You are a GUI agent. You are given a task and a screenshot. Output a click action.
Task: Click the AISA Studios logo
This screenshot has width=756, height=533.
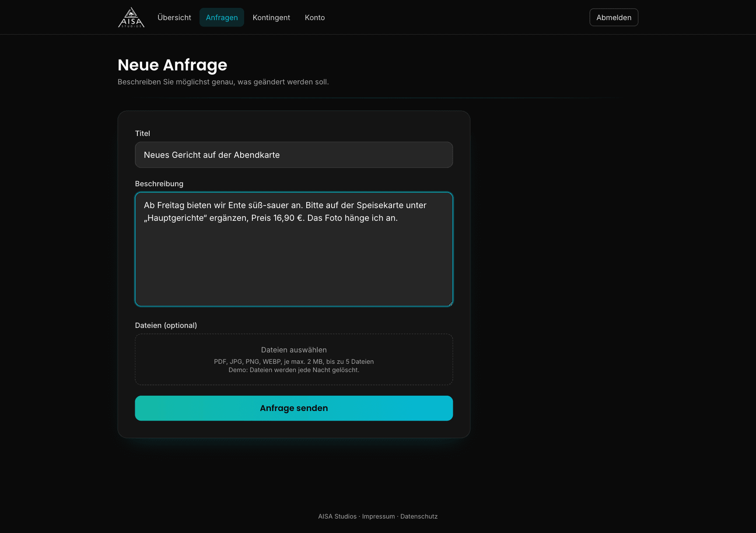click(131, 17)
